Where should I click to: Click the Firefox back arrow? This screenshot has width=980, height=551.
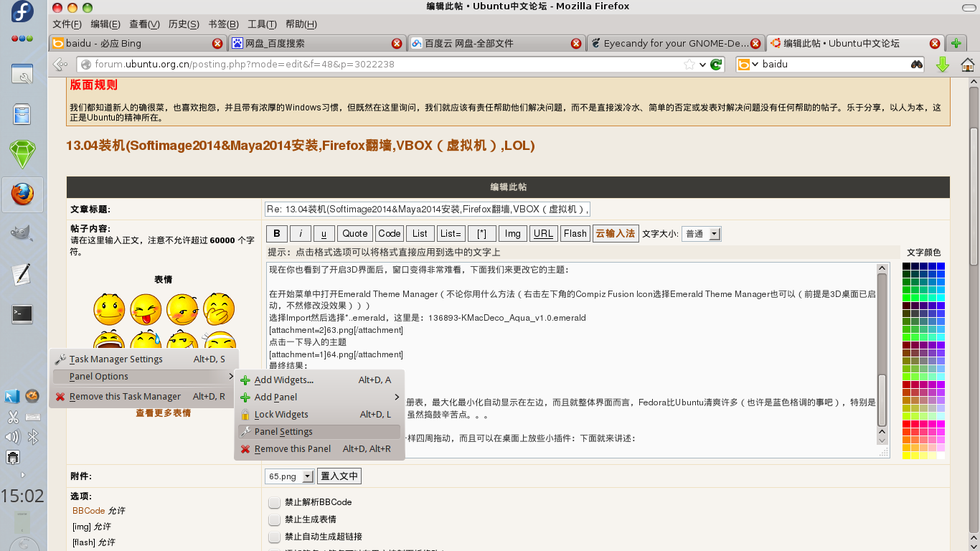point(60,65)
